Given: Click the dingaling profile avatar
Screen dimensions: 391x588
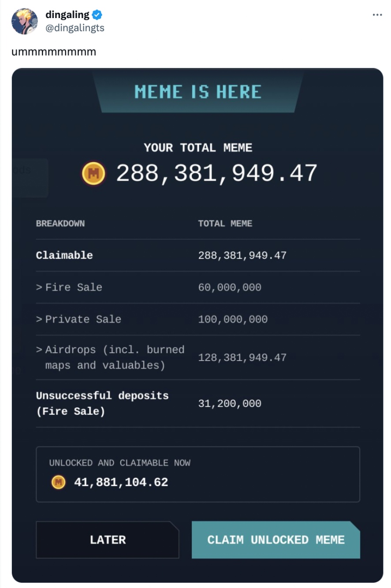Looking at the screenshot, I should click(24, 21).
